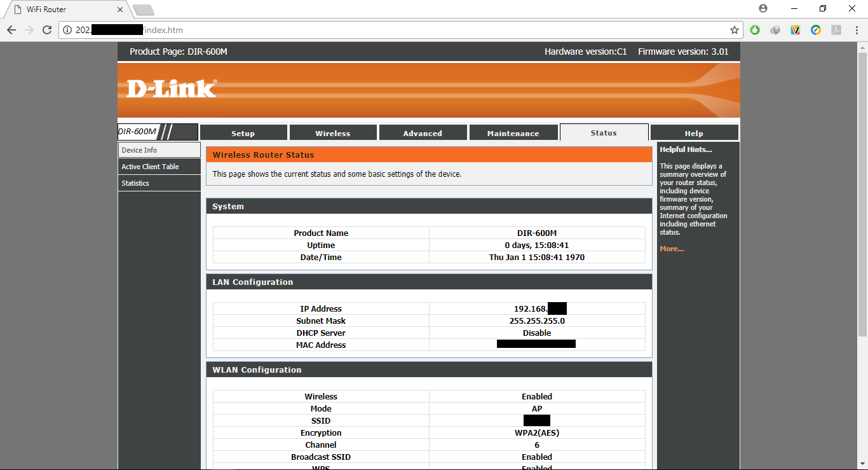
Task: Open the green thumbs-up extension
Action: 755,30
